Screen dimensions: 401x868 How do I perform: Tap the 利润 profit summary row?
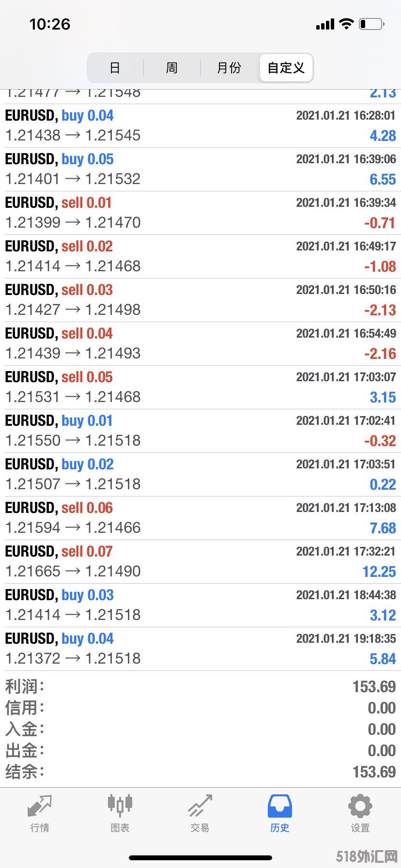(x=200, y=686)
